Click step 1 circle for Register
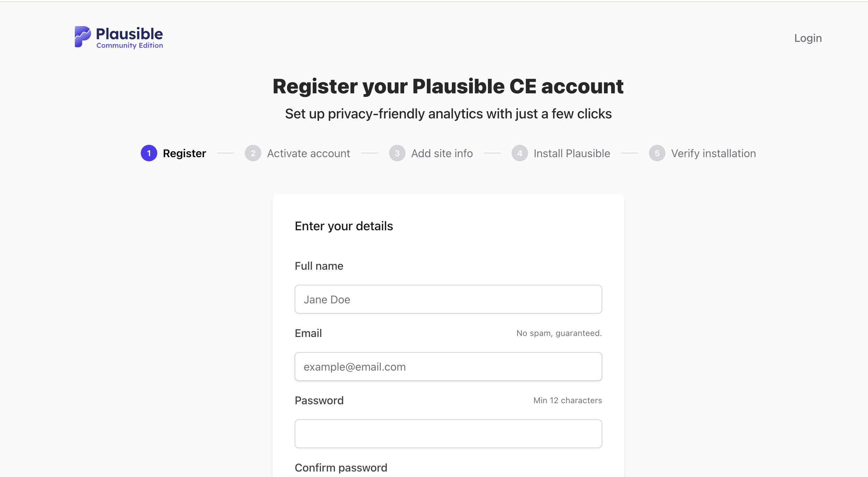868x477 pixels. (149, 153)
